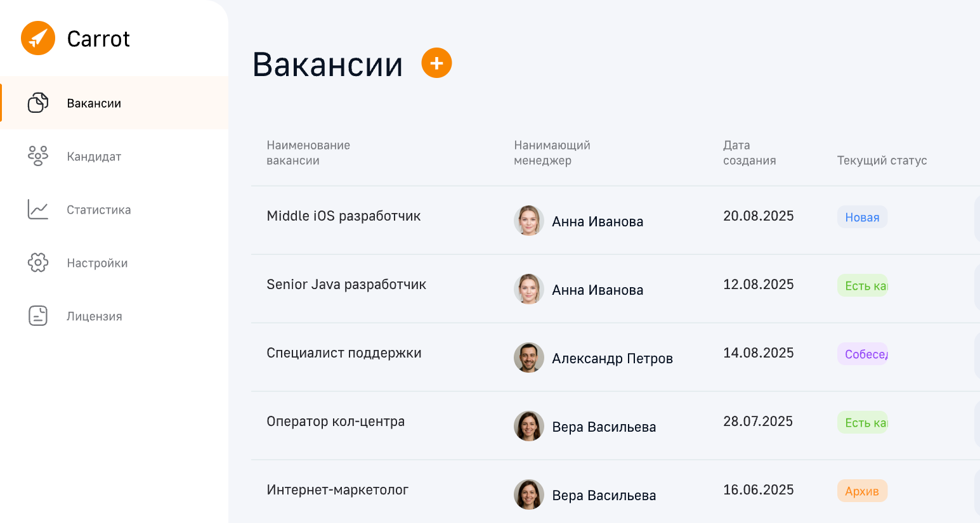Image resolution: width=980 pixels, height=523 pixels.
Task: Click Александр Петров's avatar photo
Action: (x=529, y=358)
